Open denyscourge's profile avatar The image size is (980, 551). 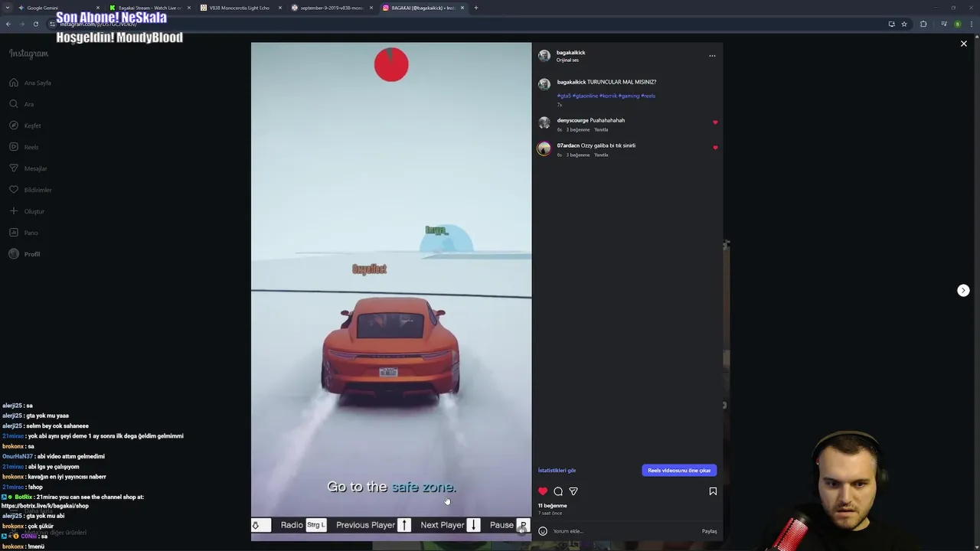click(544, 123)
